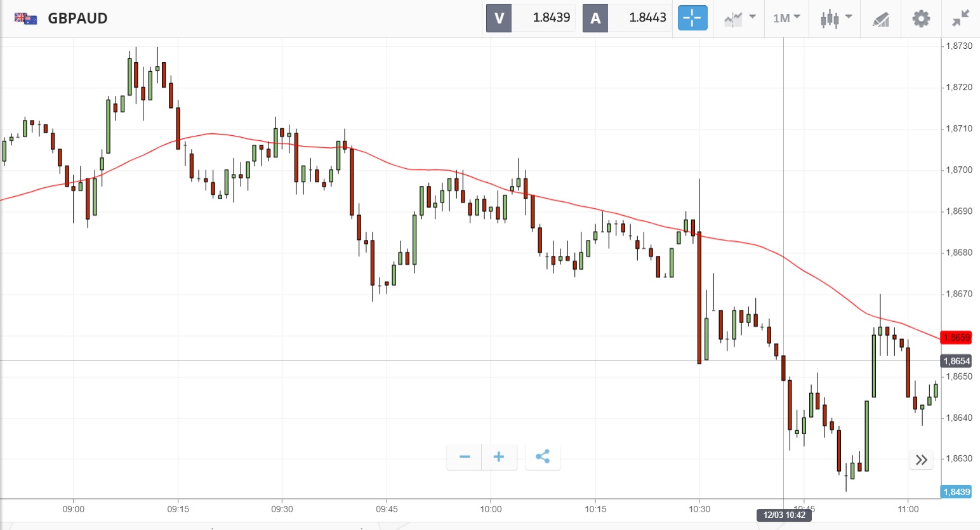Image resolution: width=980 pixels, height=530 pixels.
Task: Click the buy price 1.8443 field
Action: click(647, 18)
